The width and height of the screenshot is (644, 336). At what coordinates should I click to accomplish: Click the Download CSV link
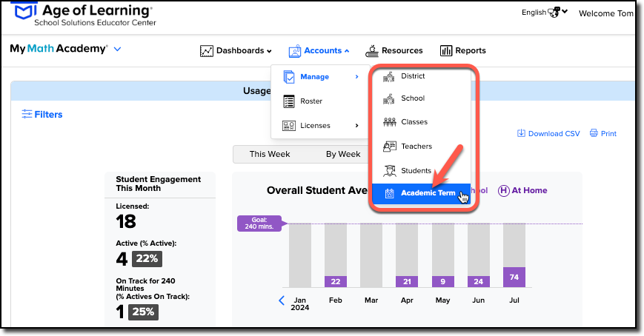tap(548, 133)
